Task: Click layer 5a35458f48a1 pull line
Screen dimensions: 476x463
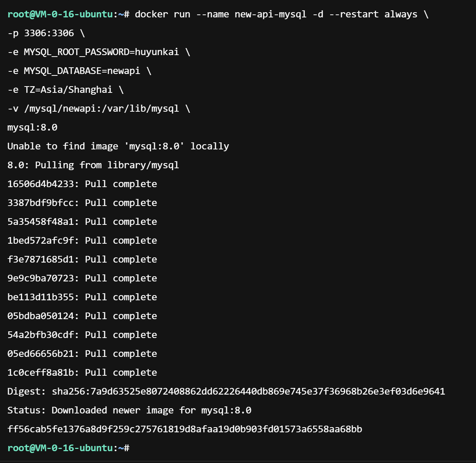Action: [x=82, y=222]
